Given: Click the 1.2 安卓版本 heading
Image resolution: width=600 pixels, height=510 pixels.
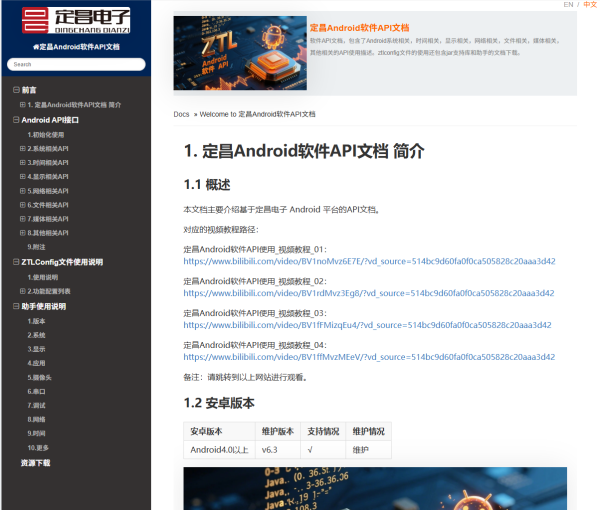Looking at the screenshot, I should point(219,403).
